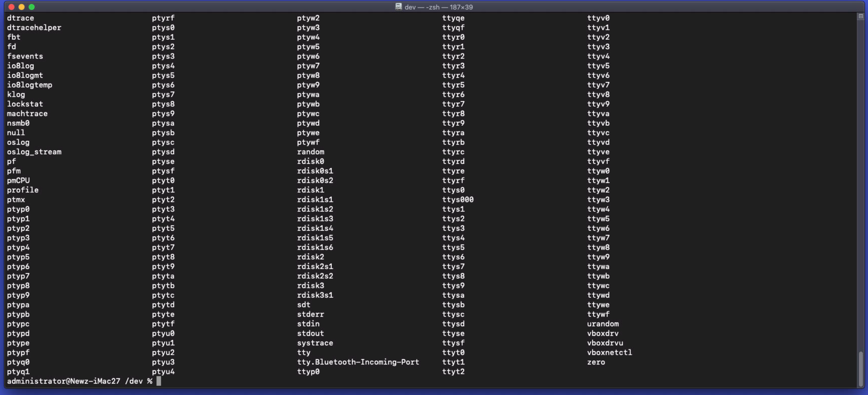868x395 pixels.
Task: Click the command prompt cursor
Action: point(159,381)
